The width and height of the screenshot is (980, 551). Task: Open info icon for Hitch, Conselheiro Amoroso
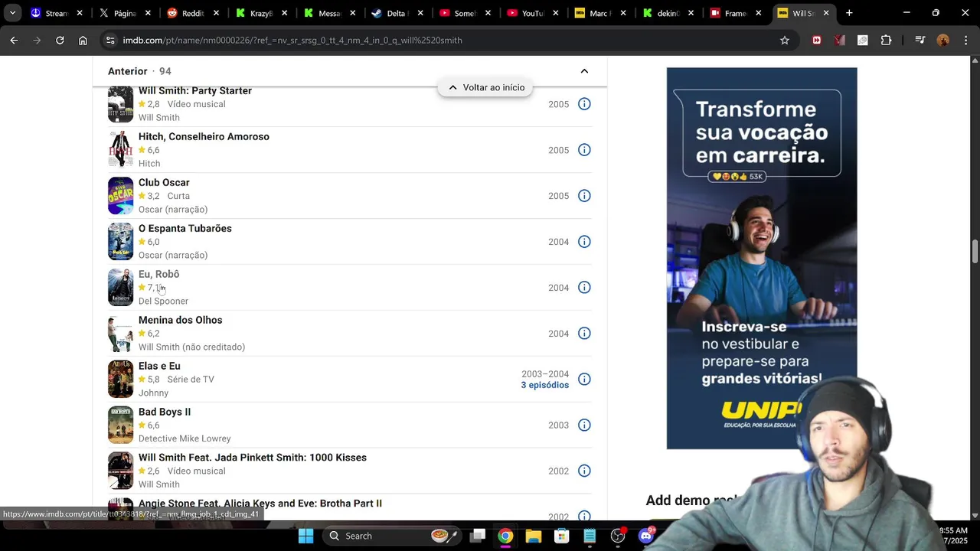point(584,150)
